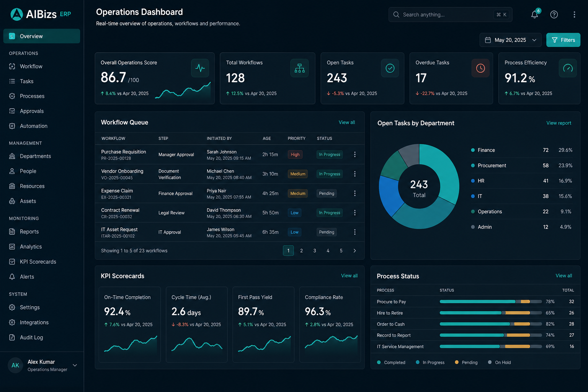Click the Workflow sidebar icon
588x392 pixels.
coord(12,66)
